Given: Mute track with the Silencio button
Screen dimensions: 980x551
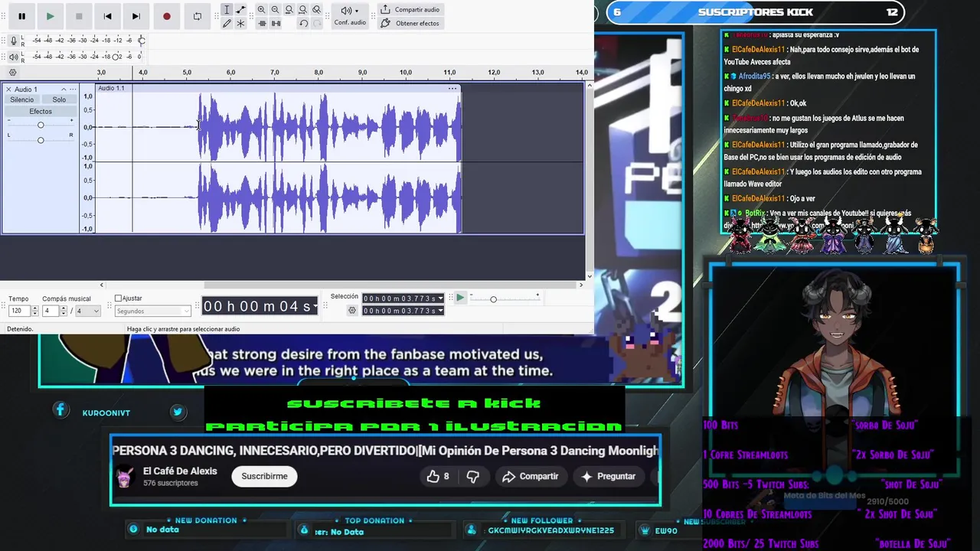Looking at the screenshot, I should coord(22,100).
